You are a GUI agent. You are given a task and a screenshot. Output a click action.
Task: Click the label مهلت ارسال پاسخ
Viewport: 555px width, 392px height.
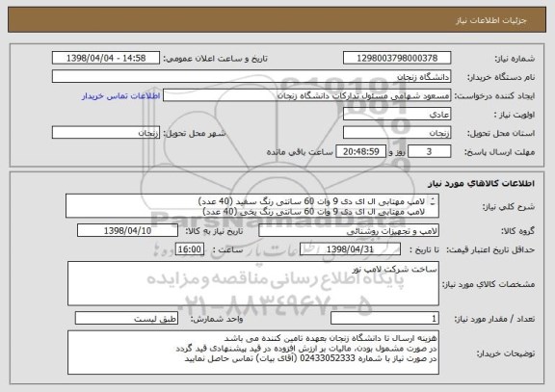(x=500, y=152)
